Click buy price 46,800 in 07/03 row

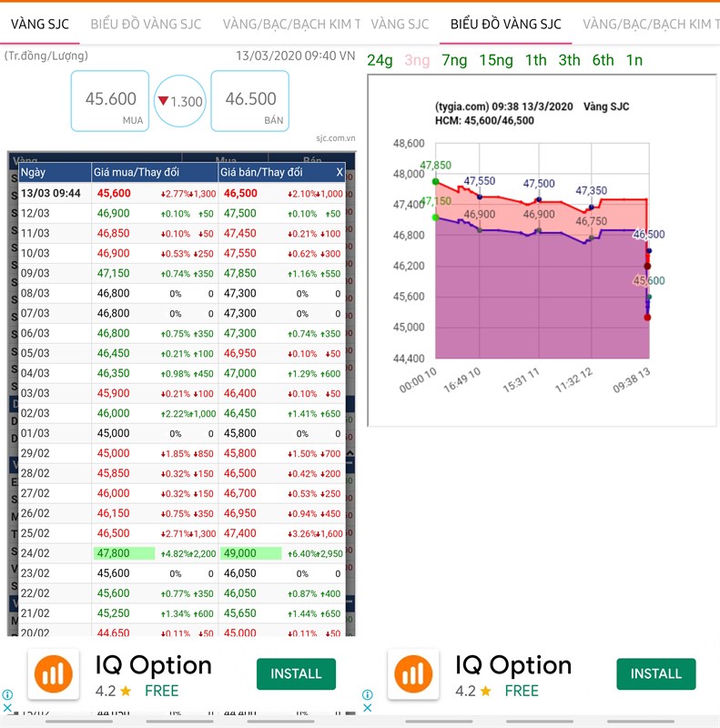[x=114, y=313]
